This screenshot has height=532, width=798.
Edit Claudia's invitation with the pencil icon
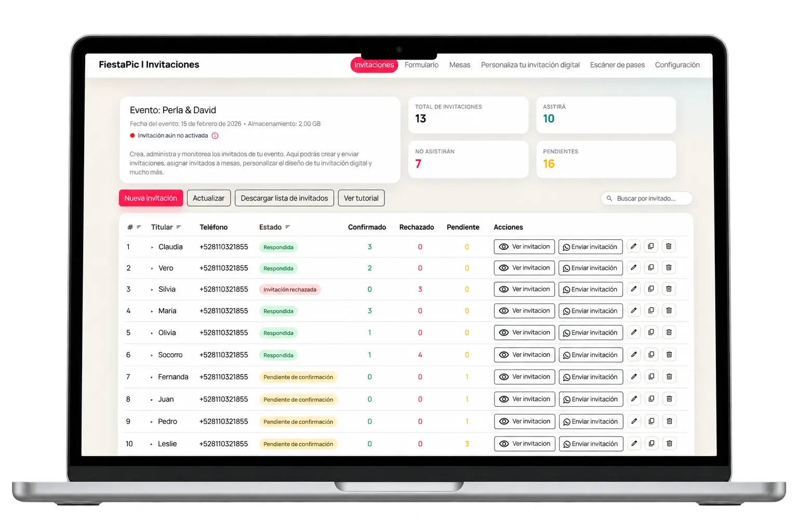point(633,246)
